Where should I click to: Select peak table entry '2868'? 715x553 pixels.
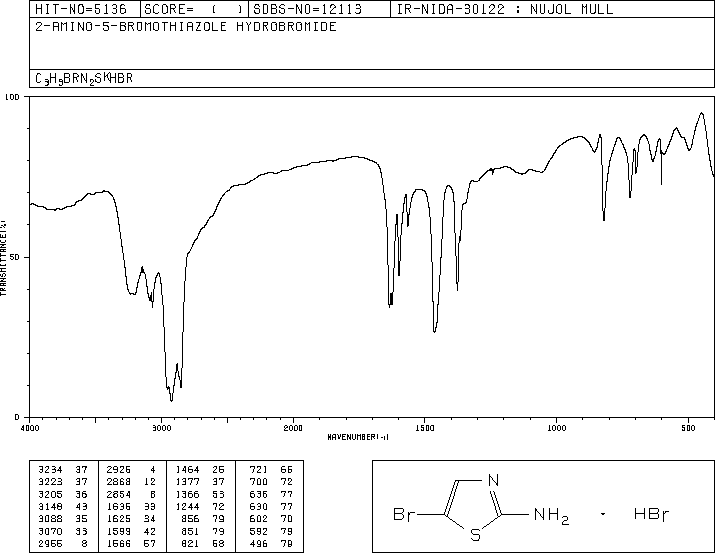(119, 481)
